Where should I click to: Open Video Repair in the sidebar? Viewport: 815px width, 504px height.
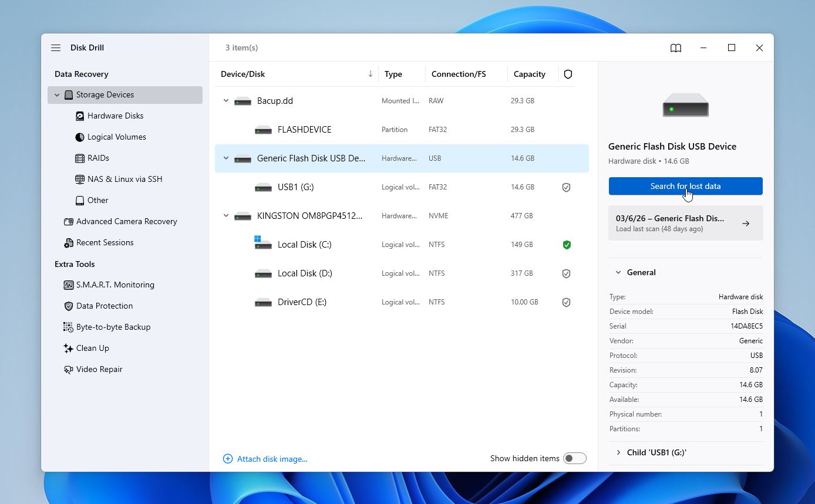tap(99, 370)
